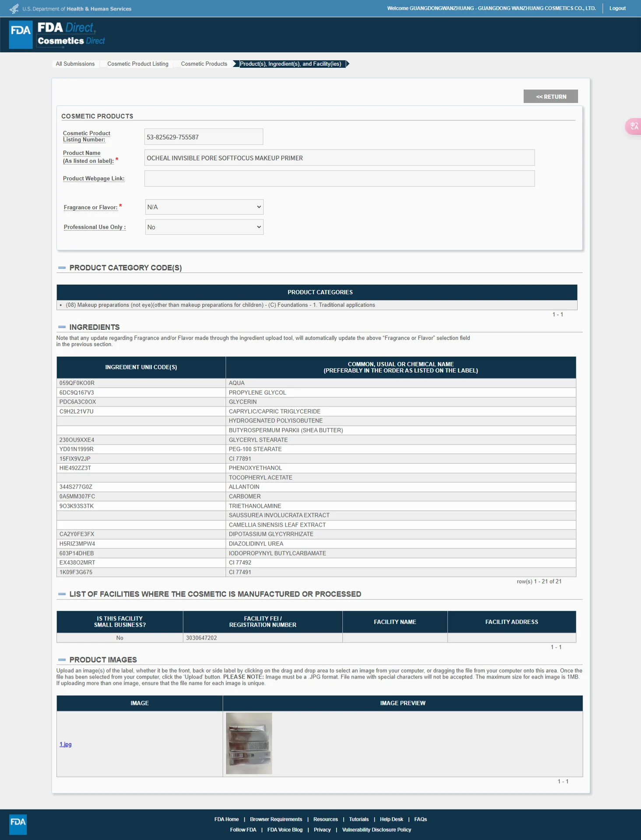The width and height of the screenshot is (641, 840).
Task: Open the FDA Voice Blog footer link
Action: (285, 830)
